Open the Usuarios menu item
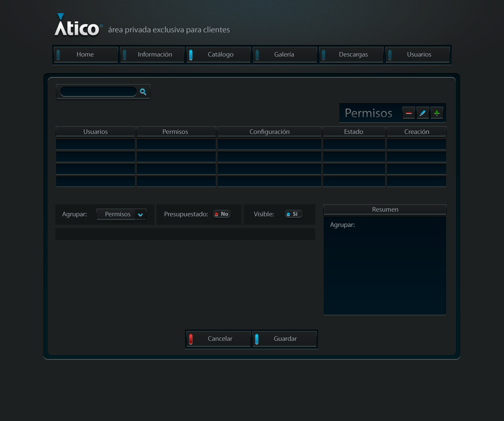Image resolution: width=504 pixels, height=421 pixels. coord(418,55)
